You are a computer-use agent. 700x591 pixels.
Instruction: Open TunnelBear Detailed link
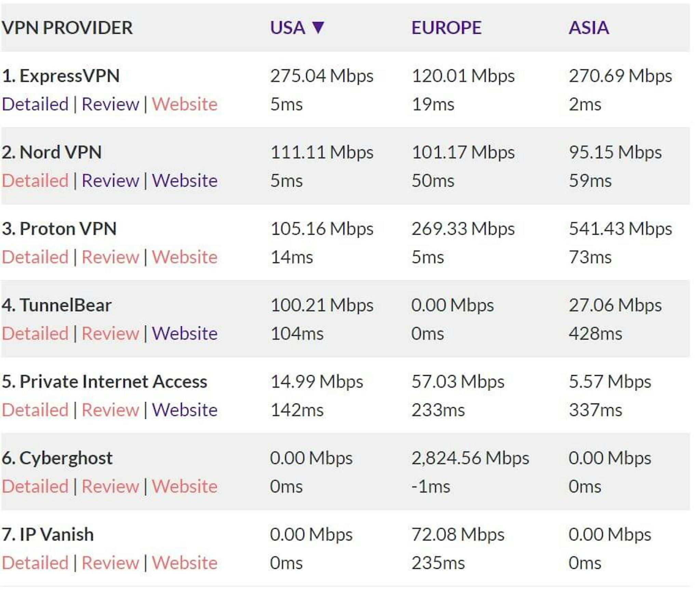pos(35,333)
